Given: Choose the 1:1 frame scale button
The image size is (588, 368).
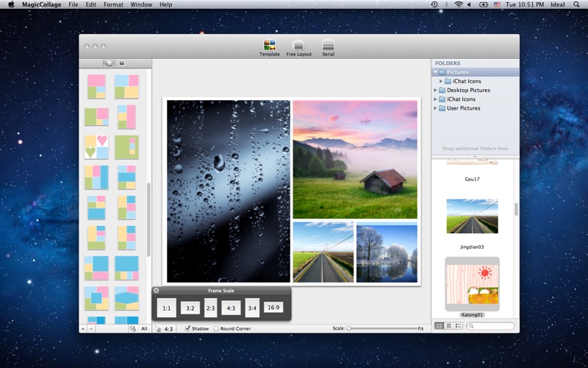Looking at the screenshot, I should [x=167, y=308].
